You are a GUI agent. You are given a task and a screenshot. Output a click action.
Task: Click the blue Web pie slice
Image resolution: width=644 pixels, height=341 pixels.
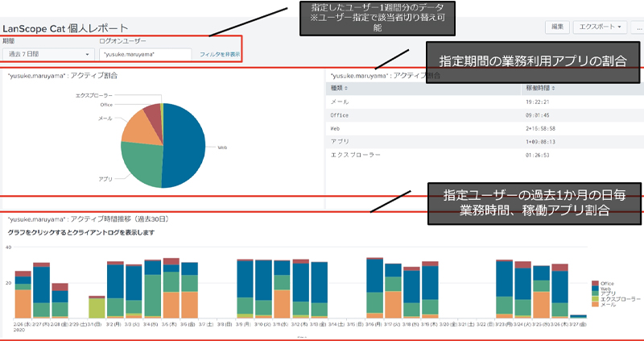pos(185,146)
